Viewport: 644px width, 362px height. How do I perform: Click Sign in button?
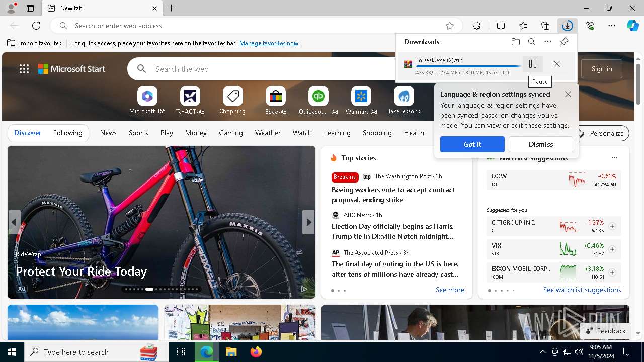602,69
